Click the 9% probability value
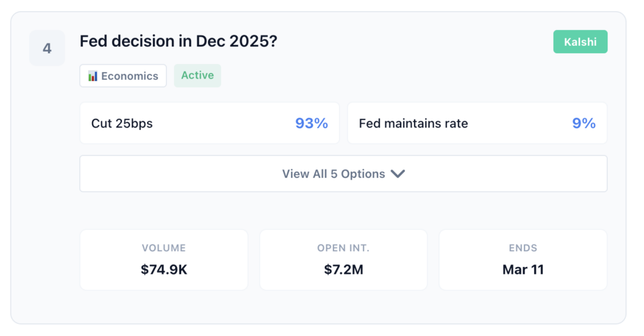This screenshot has height=336, width=644. click(x=584, y=123)
